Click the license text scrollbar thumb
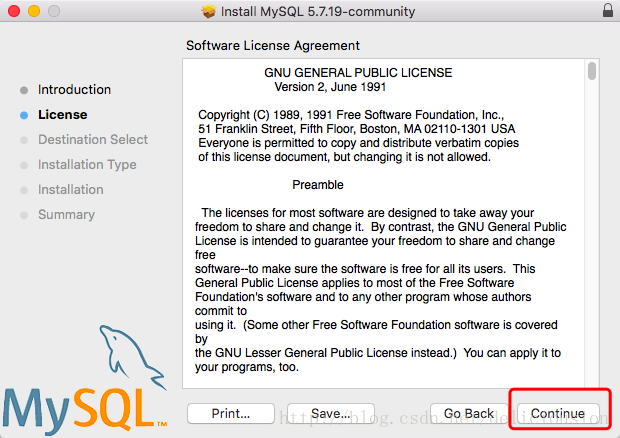 pyautogui.click(x=592, y=71)
